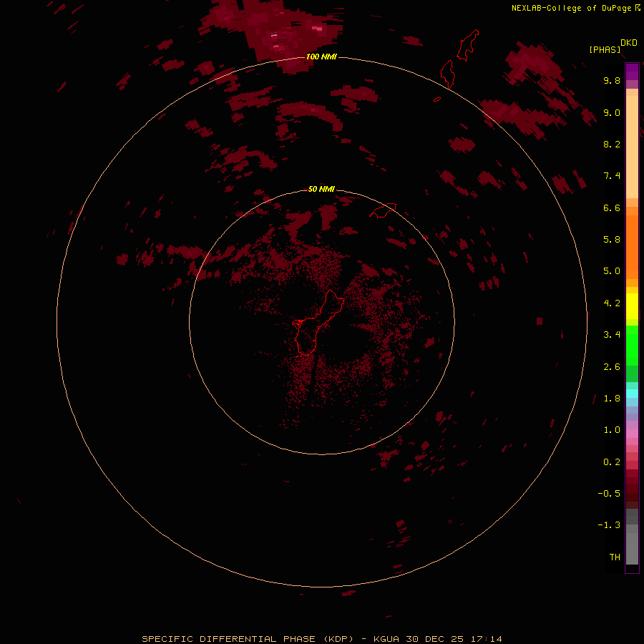
Task: Click the 50 NMI range ring label
Action: coord(321,189)
